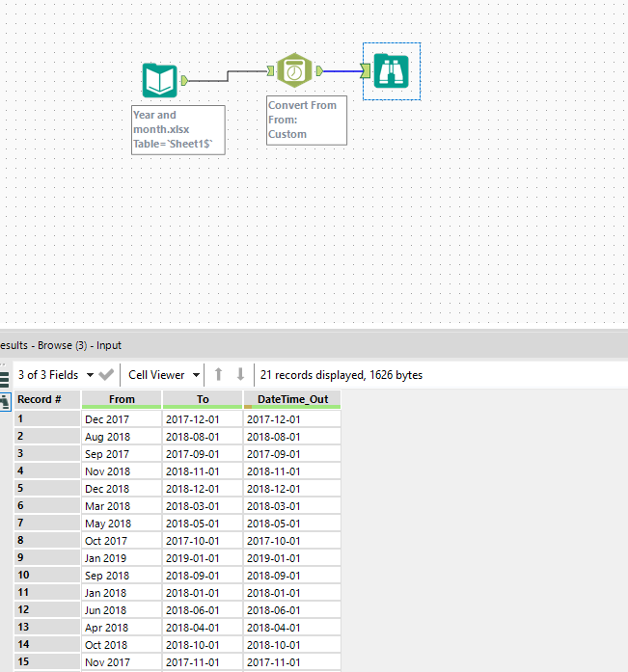
Task: Select the Input Data tool on canvas
Action: click(159, 80)
